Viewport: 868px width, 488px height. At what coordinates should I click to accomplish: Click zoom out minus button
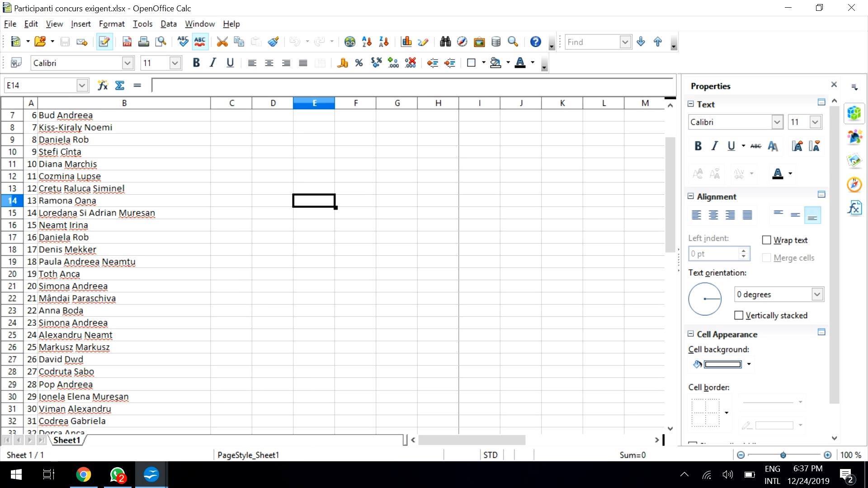coord(741,455)
